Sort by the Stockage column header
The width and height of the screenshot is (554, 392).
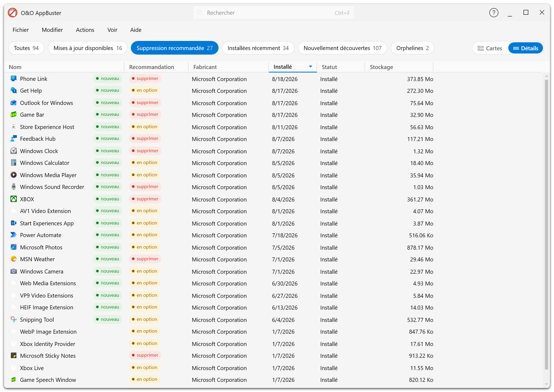399,67
